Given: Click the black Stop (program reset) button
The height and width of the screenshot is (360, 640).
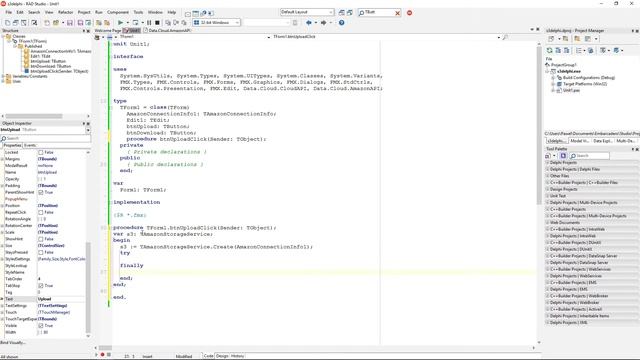Looking at the screenshot, I should (157, 23).
